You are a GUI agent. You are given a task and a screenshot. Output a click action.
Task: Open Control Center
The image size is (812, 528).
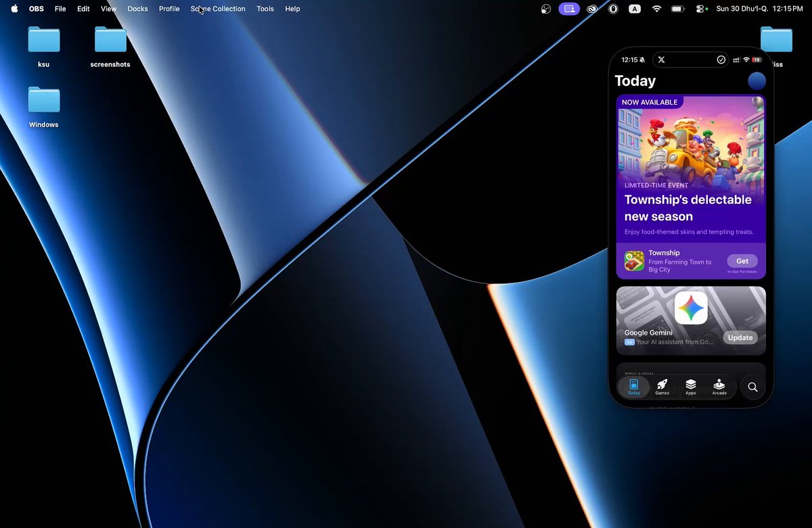700,9
